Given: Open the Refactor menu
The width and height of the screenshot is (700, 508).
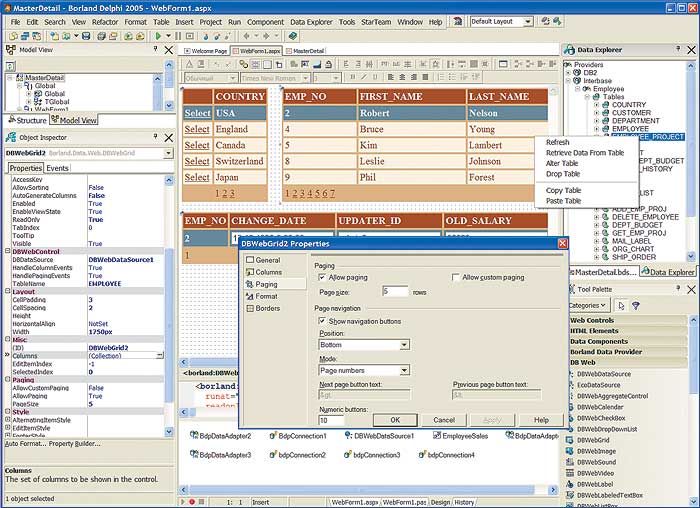Looking at the screenshot, I should point(105,22).
